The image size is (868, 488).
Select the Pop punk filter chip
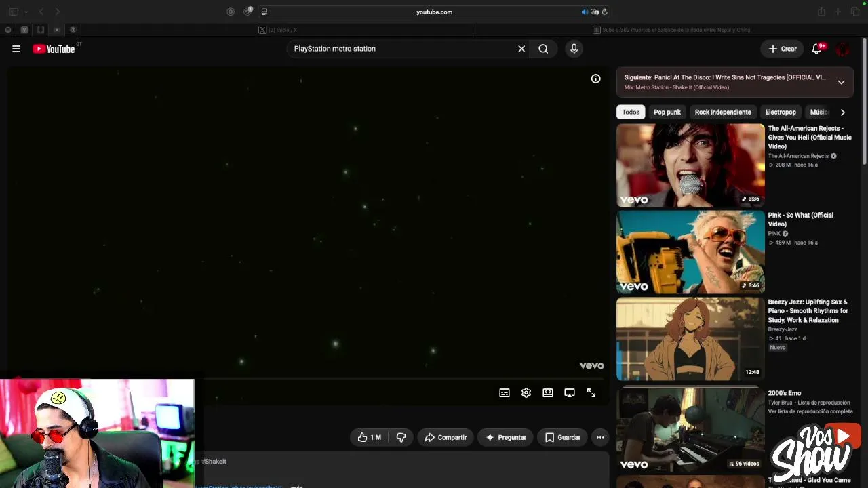(667, 113)
